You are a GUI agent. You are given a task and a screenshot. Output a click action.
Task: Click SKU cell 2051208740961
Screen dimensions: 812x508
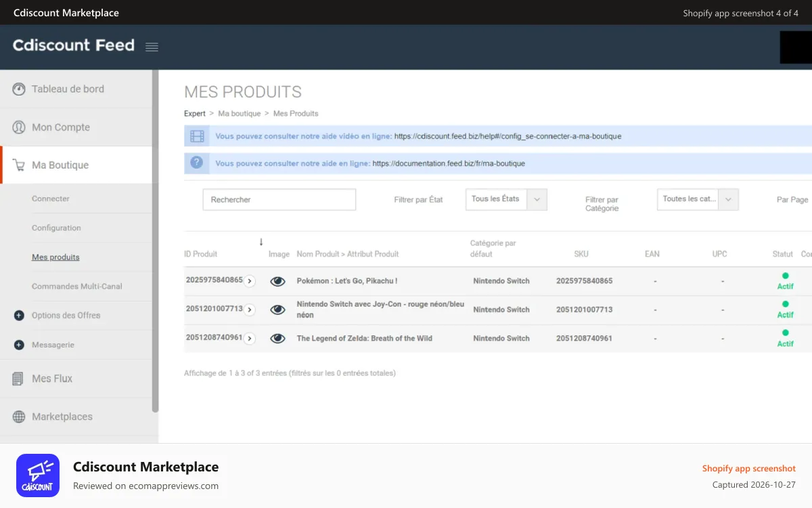pos(585,339)
